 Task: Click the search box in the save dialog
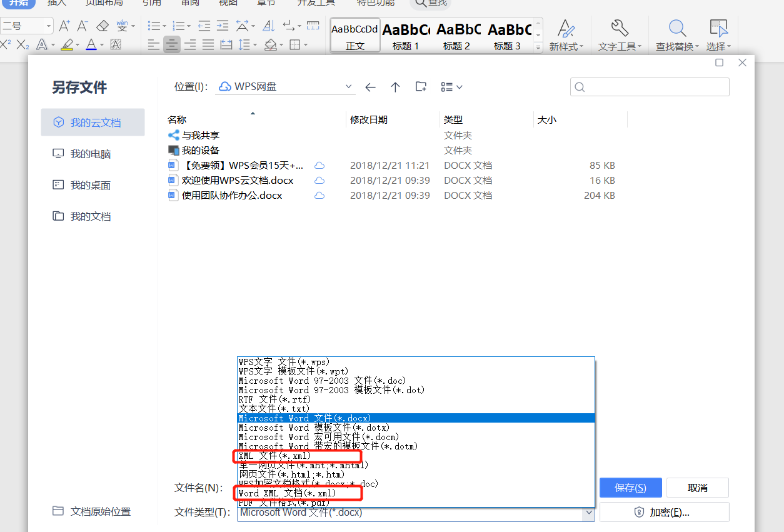650,87
